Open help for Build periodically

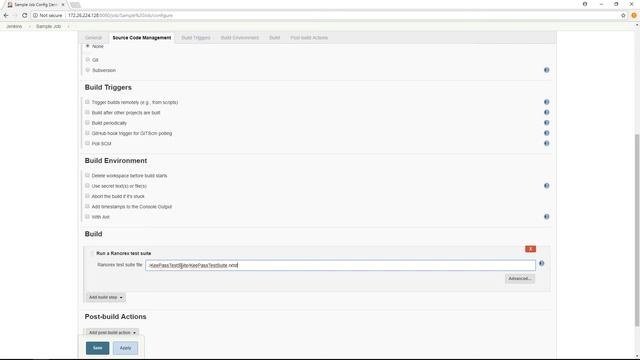(x=546, y=123)
